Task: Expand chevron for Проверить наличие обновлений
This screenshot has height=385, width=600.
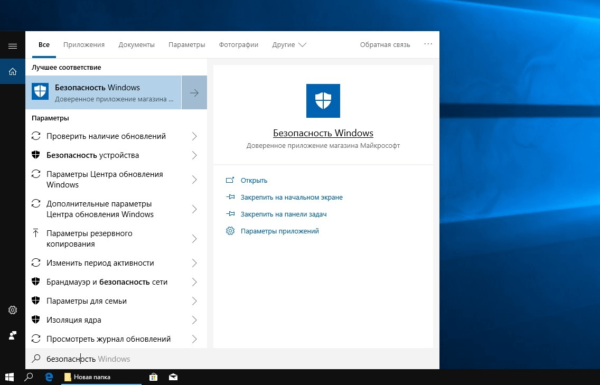Action: coord(194,136)
